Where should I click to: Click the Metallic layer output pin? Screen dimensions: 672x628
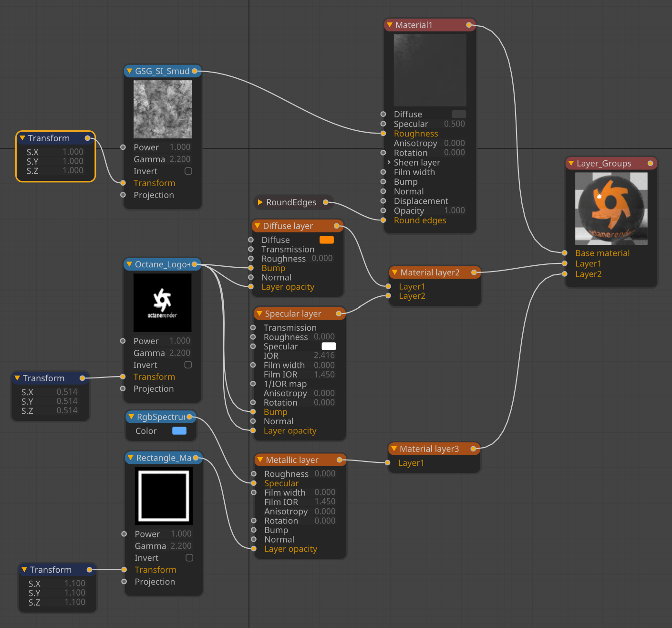(340, 460)
